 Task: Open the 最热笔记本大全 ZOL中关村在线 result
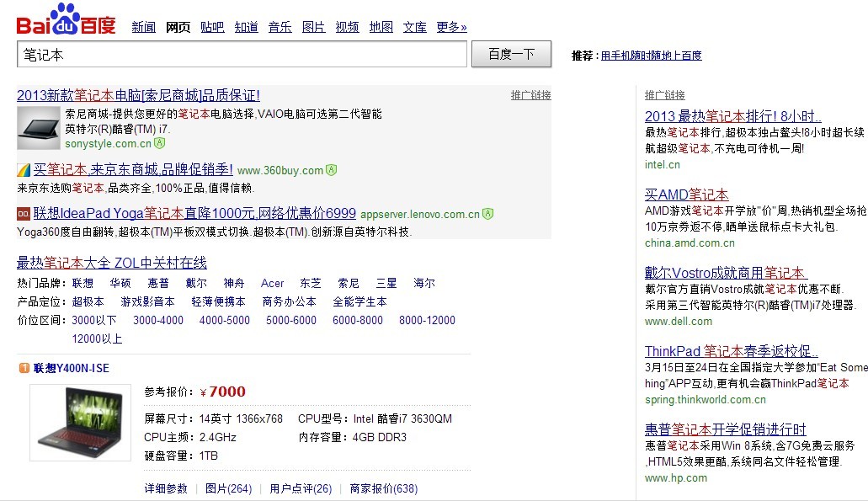click(x=112, y=263)
